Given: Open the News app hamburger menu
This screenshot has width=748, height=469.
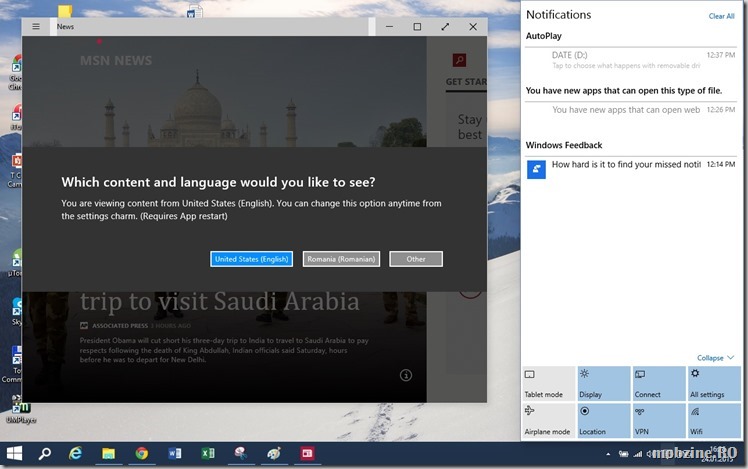Looking at the screenshot, I should pos(36,27).
